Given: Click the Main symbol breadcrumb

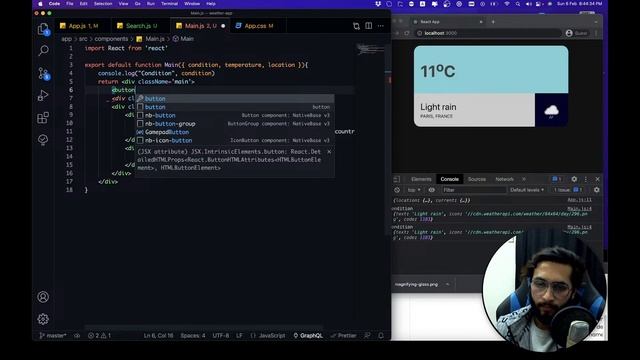Looking at the screenshot, I should point(183,39).
